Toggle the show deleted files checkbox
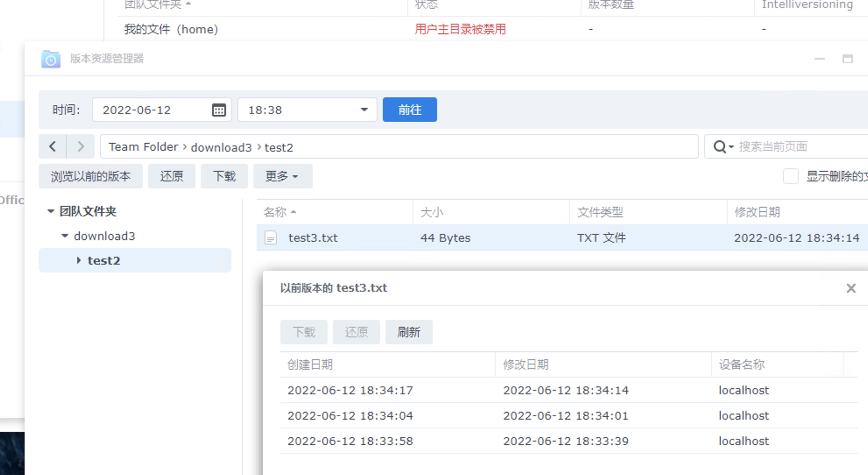Viewport: 868px width, 475px height. (790, 176)
